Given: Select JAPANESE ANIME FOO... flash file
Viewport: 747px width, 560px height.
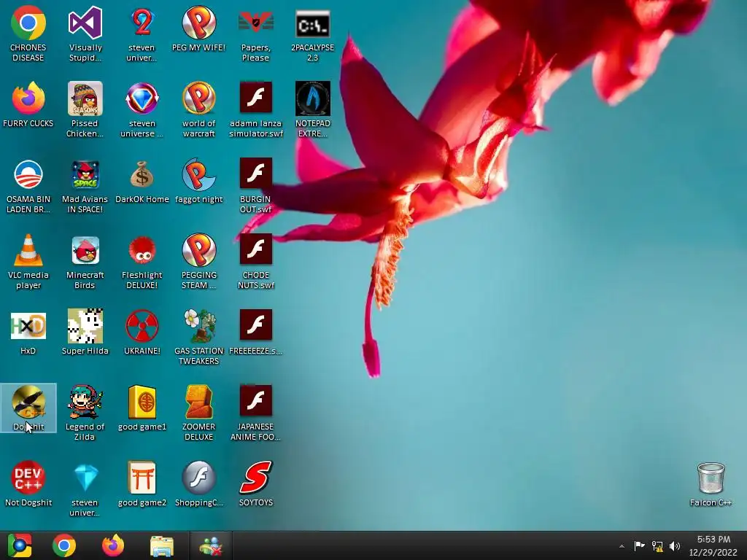Looking at the screenshot, I should 256,413.
